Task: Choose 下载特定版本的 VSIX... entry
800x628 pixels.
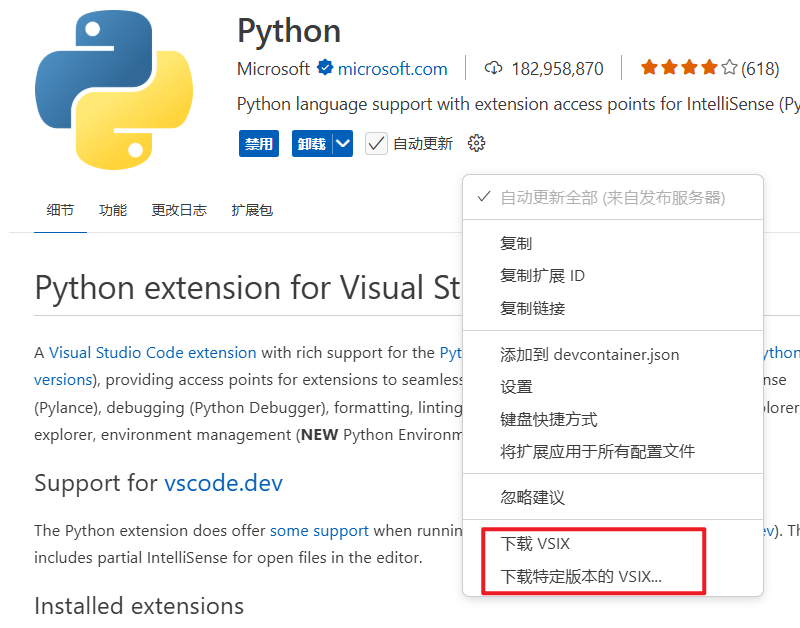Action: pyautogui.click(x=613, y=576)
